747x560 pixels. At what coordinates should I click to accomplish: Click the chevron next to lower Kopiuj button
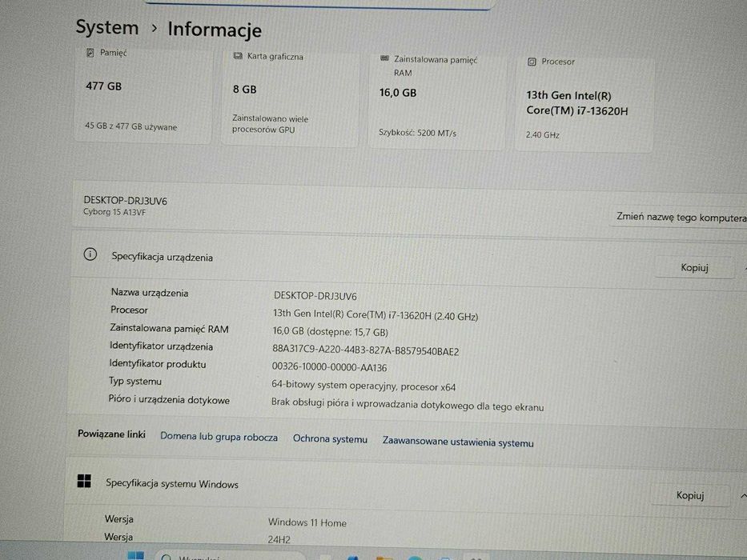tap(743, 496)
